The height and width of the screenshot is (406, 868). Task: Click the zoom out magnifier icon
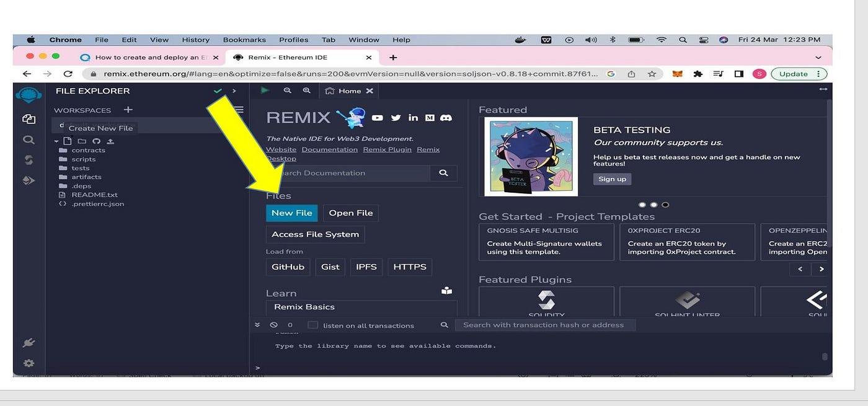pyautogui.click(x=287, y=90)
